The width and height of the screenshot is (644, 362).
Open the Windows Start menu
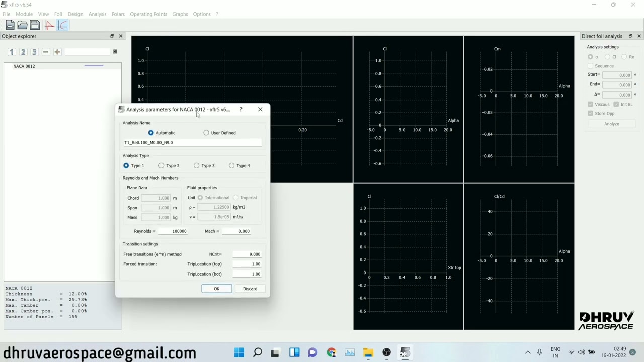pyautogui.click(x=239, y=352)
